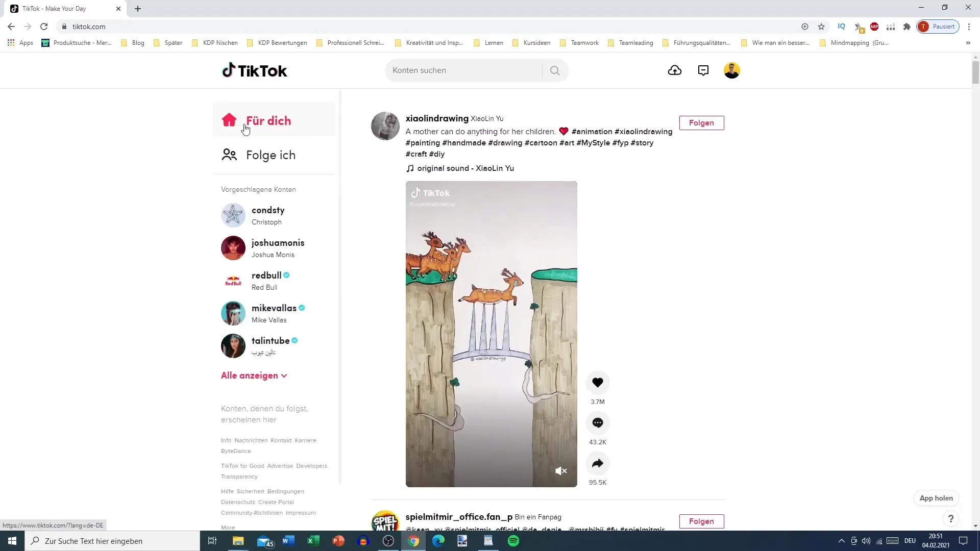Open the ByteDance footer link
The width and height of the screenshot is (980, 551).
pos(236,451)
